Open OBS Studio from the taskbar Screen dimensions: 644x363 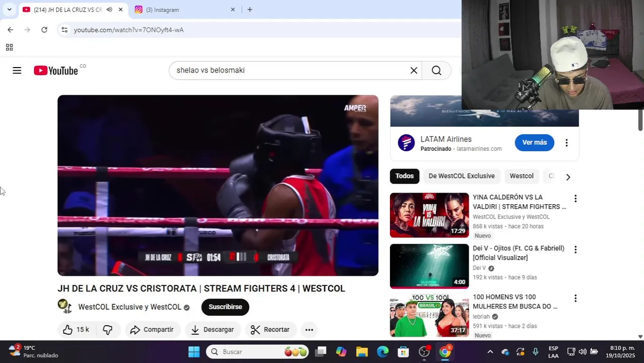[424, 352]
